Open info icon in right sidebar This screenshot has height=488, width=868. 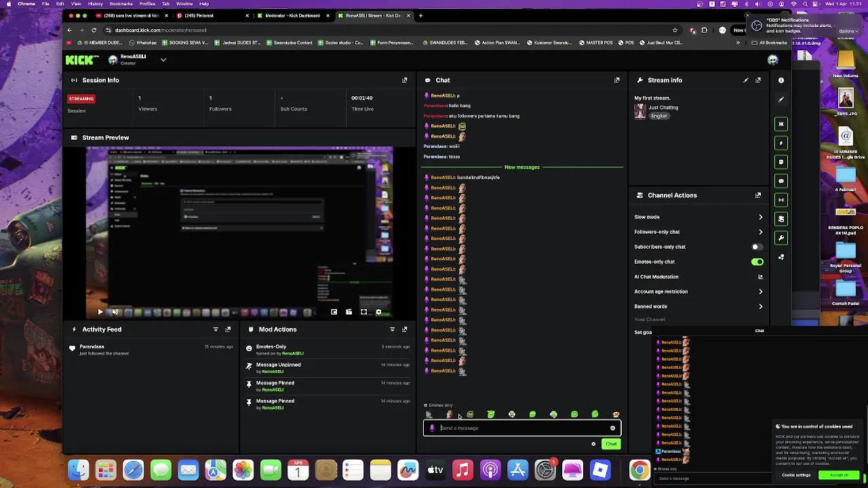click(x=781, y=80)
